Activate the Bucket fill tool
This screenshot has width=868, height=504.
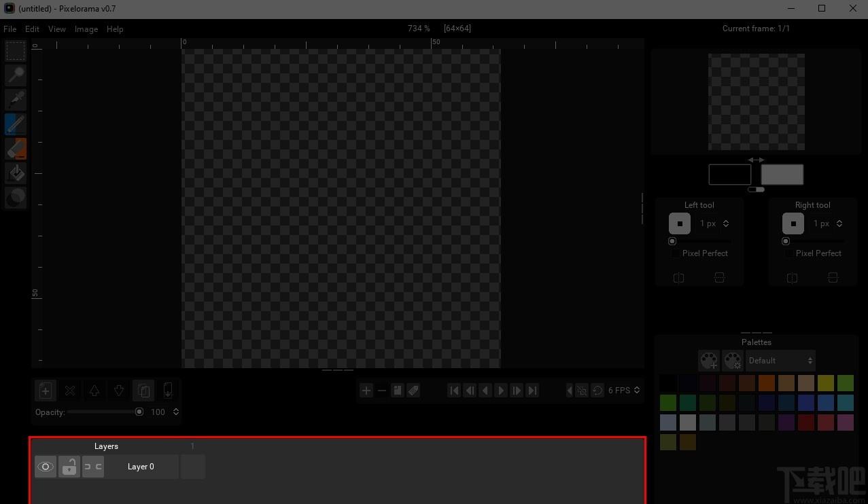pos(15,173)
